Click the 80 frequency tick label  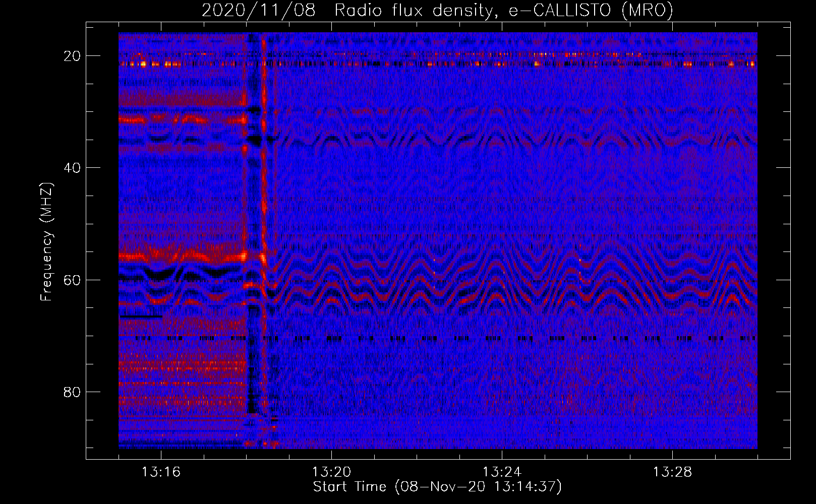tap(72, 392)
